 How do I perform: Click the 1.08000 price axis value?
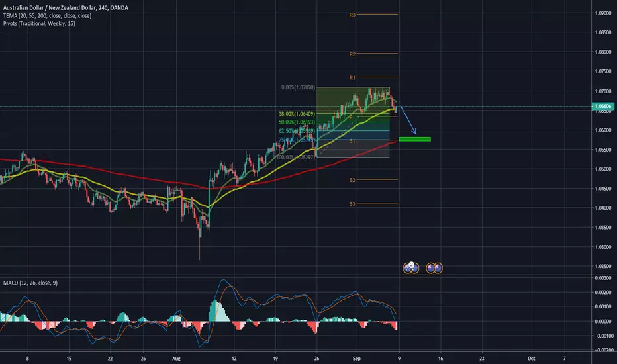coord(603,52)
